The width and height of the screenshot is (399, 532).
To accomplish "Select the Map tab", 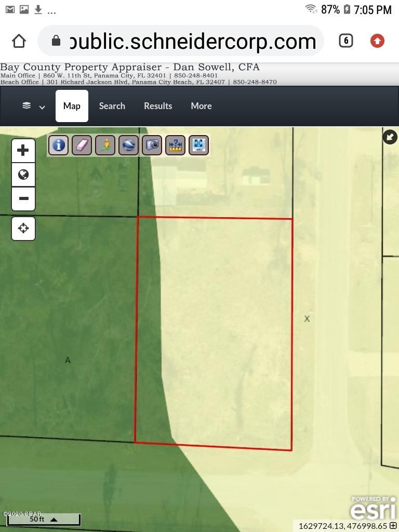I will pos(72,106).
